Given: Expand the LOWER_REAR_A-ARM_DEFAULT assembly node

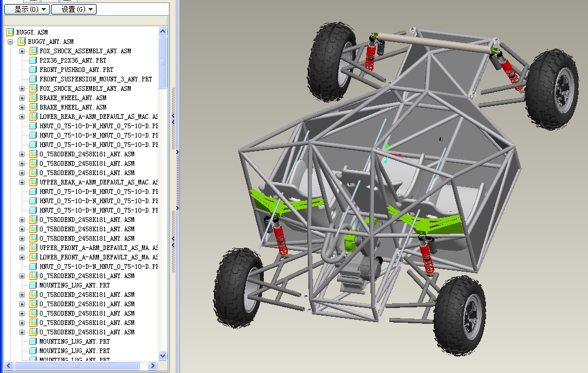Looking at the screenshot, I should tap(22, 117).
